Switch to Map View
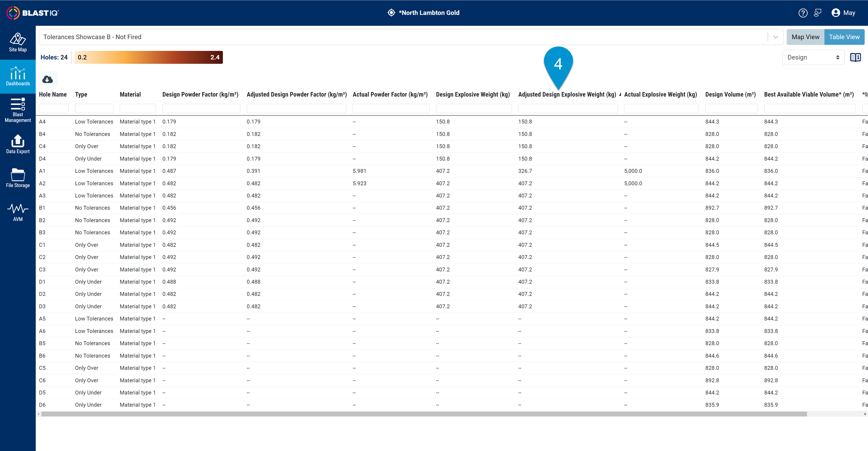Image resolution: width=868 pixels, height=451 pixels. tap(805, 37)
